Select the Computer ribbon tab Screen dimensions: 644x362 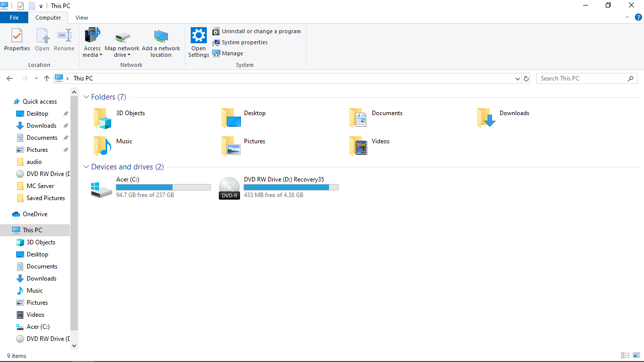(x=48, y=18)
